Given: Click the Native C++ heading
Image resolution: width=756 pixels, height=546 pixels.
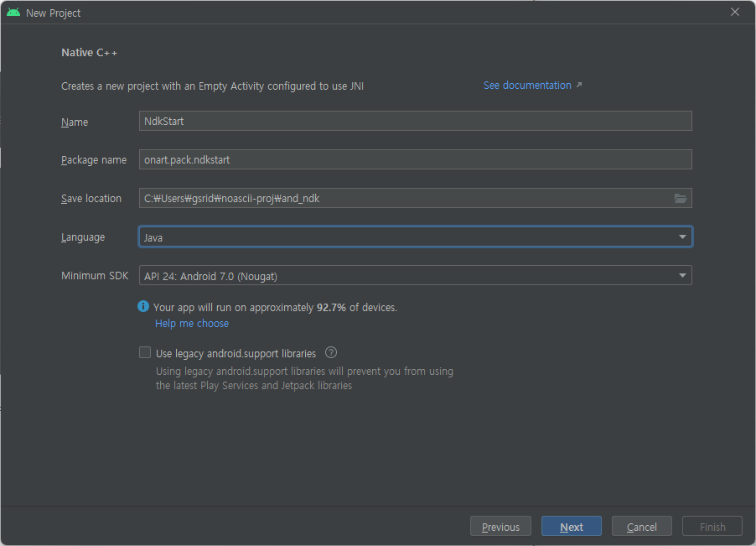Looking at the screenshot, I should [89, 53].
